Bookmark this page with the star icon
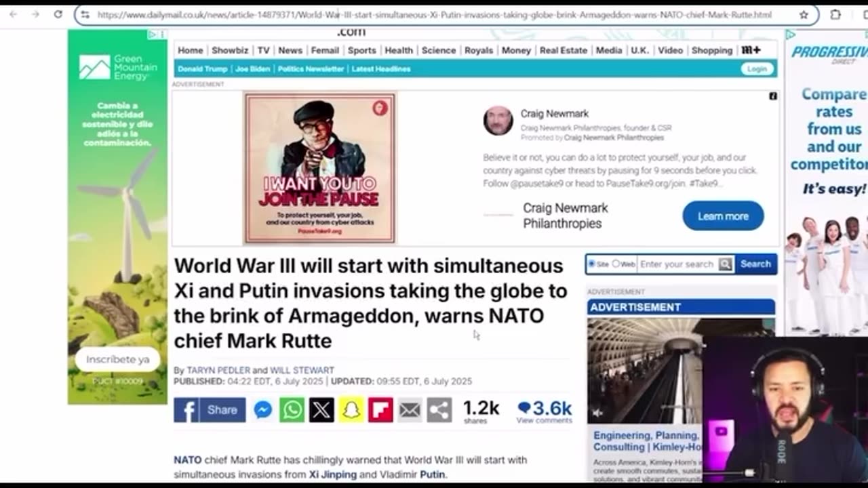This screenshot has width=868, height=488. pyautogui.click(x=804, y=14)
